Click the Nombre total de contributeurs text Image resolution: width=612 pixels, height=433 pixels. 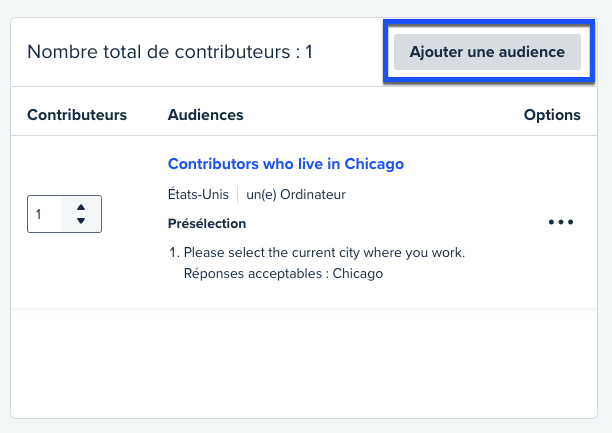coord(160,52)
